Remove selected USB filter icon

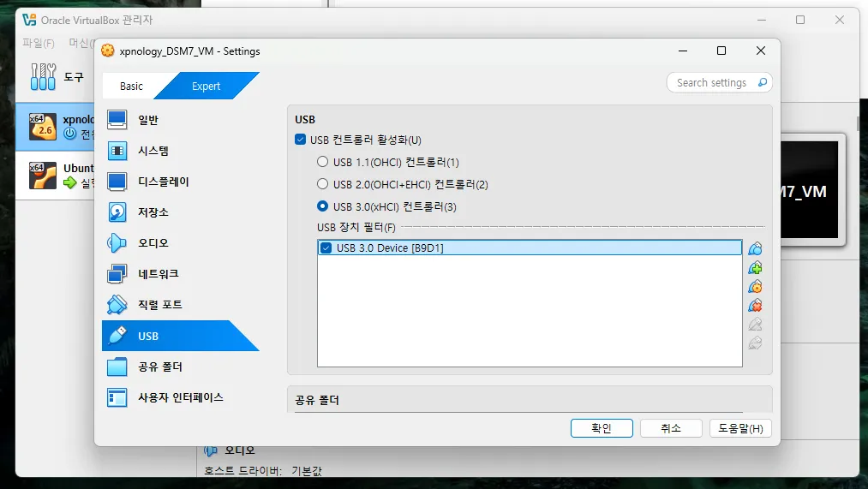[755, 306]
